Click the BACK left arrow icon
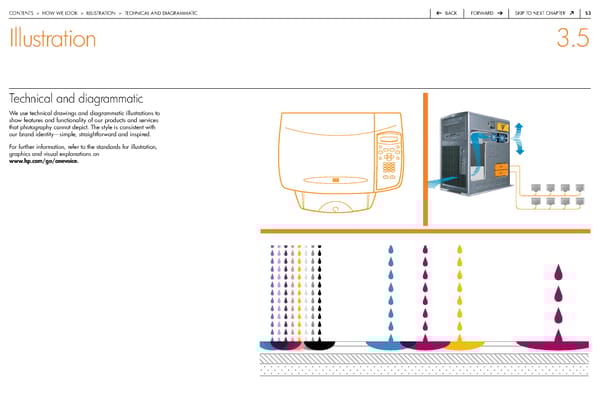This screenshot has width=600, height=400. (440, 12)
